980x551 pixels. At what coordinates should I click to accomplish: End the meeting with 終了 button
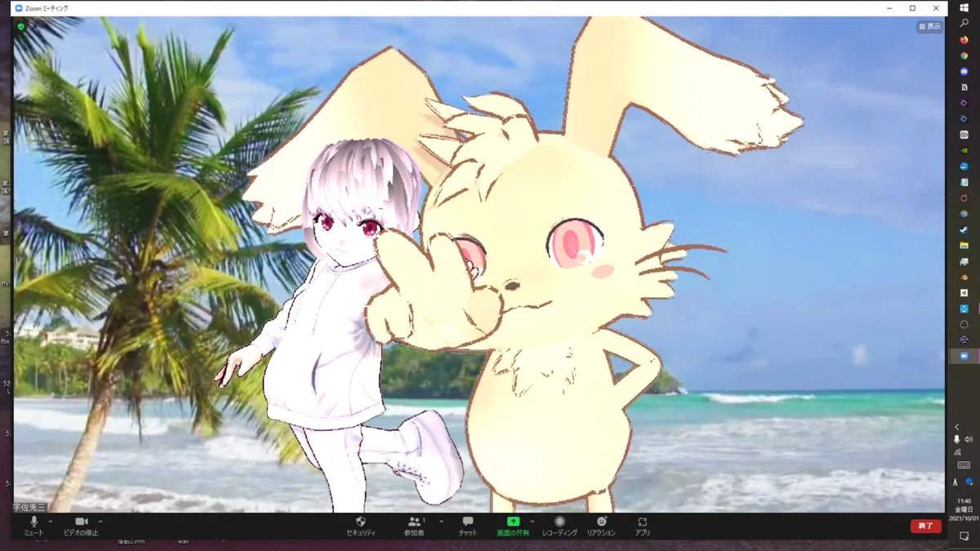tap(926, 526)
